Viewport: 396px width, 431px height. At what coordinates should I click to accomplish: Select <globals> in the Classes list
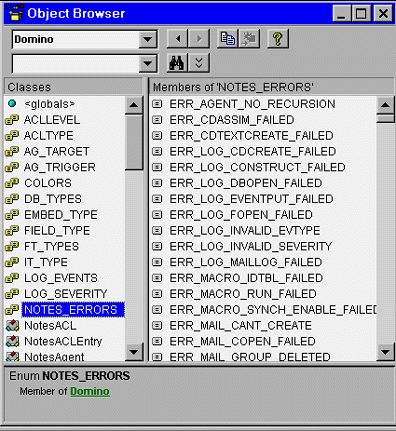50,104
